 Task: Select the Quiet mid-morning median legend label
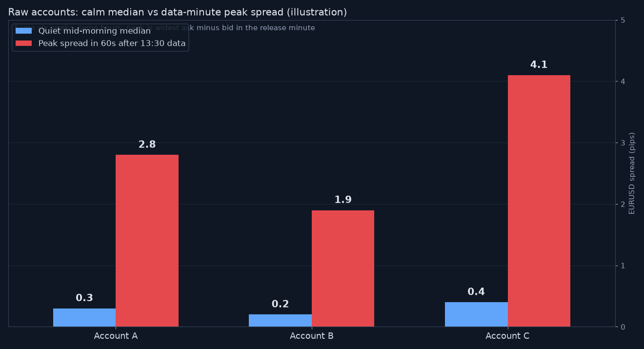95,31
